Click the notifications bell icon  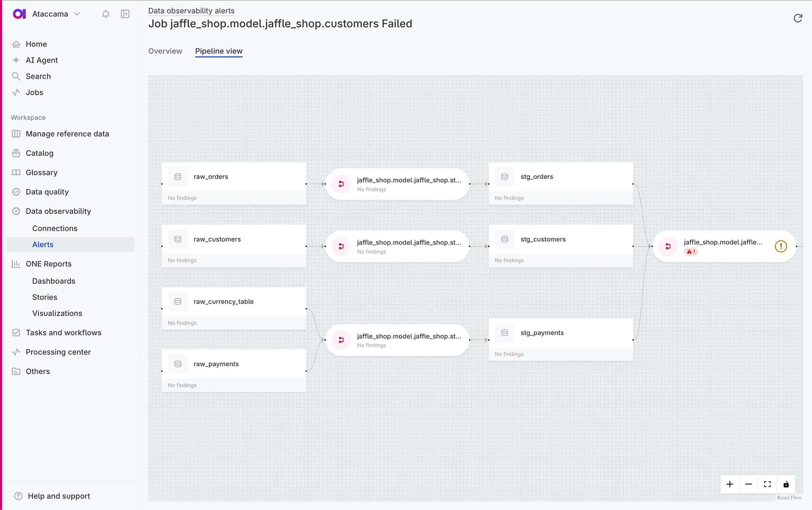click(106, 14)
